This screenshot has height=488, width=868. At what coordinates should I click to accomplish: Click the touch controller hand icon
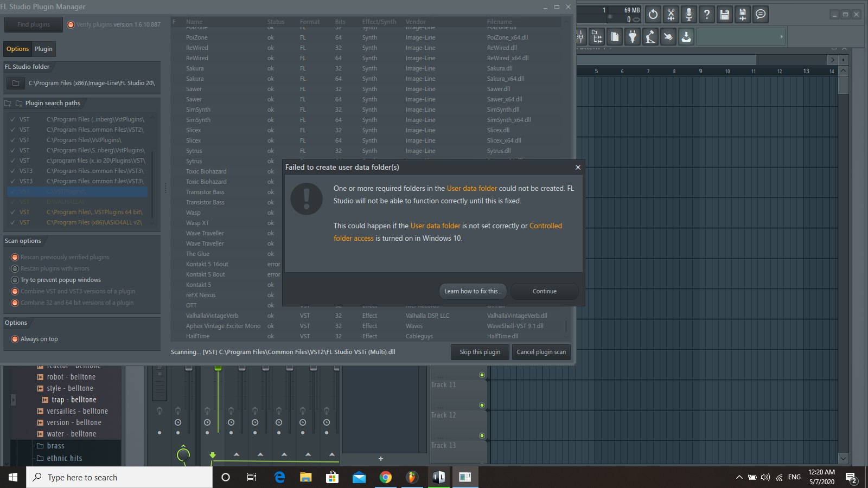668,37
